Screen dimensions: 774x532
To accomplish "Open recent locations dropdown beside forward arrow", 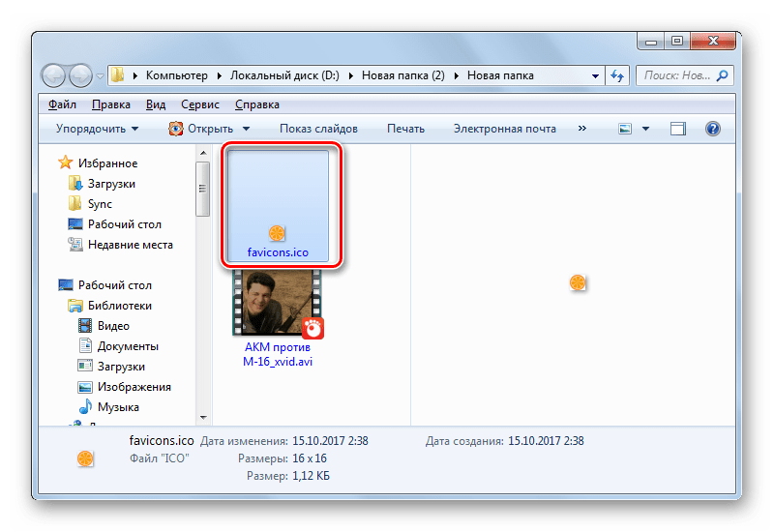I will 100,76.
